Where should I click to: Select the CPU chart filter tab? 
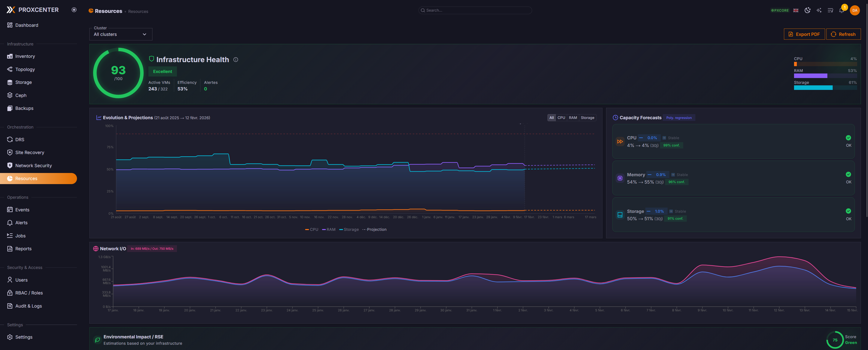click(x=561, y=118)
